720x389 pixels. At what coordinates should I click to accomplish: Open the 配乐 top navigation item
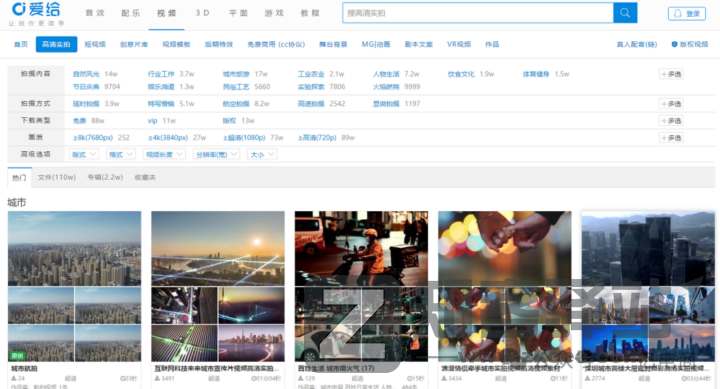click(x=131, y=13)
